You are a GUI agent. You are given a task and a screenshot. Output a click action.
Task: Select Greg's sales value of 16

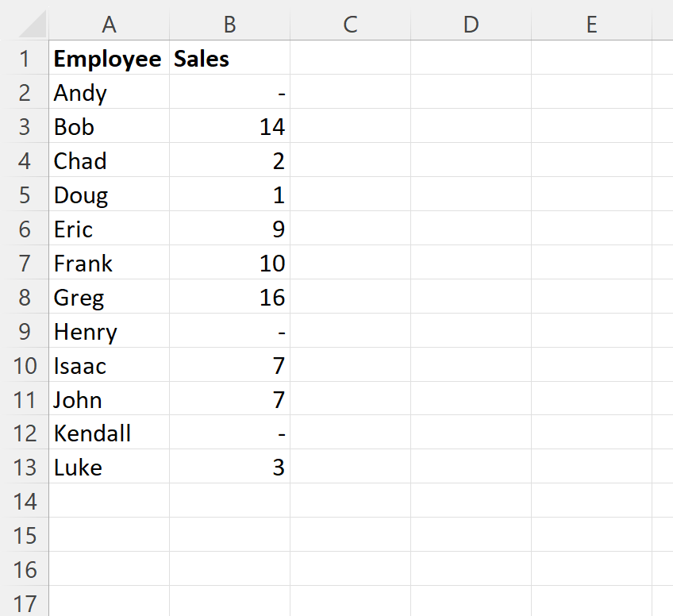click(229, 297)
